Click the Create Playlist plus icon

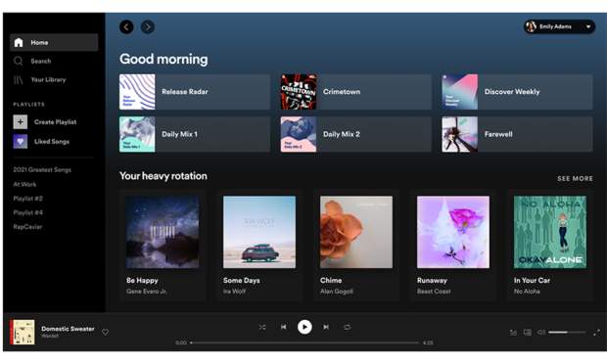tap(21, 122)
